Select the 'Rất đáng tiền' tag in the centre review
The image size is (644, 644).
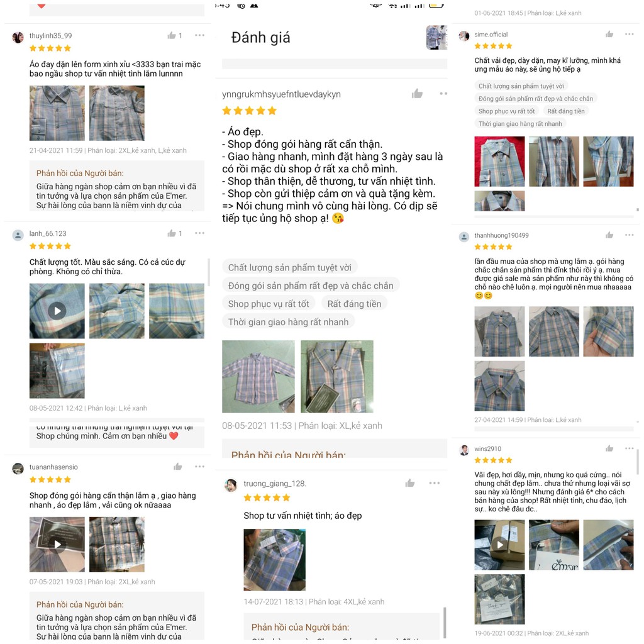354,304
